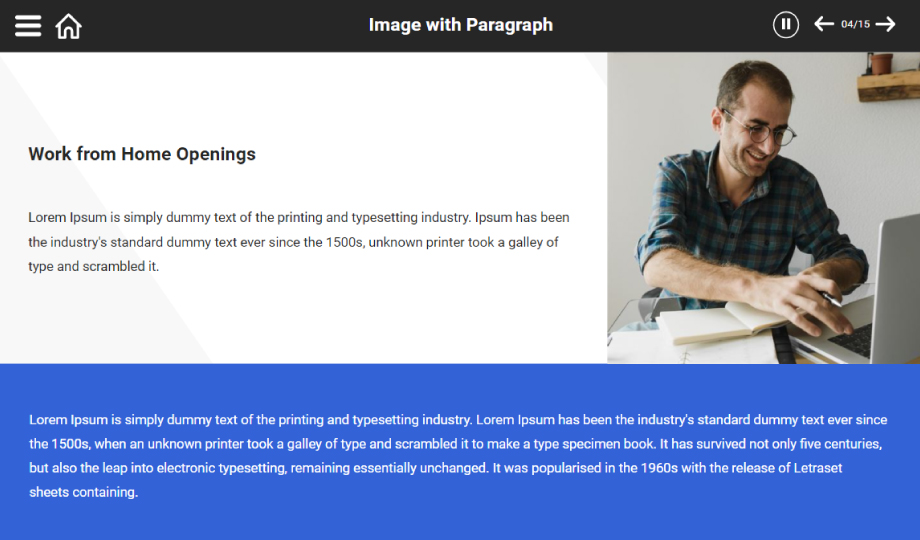This screenshot has height=540, width=920.
Task: Click '1500s' in the upper paragraph
Action: click(x=345, y=242)
